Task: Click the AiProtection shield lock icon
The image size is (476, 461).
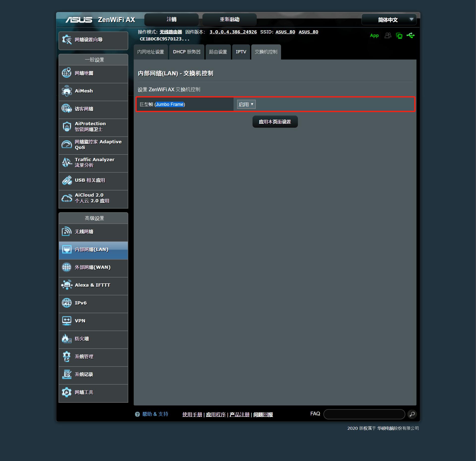Action: (x=66, y=126)
